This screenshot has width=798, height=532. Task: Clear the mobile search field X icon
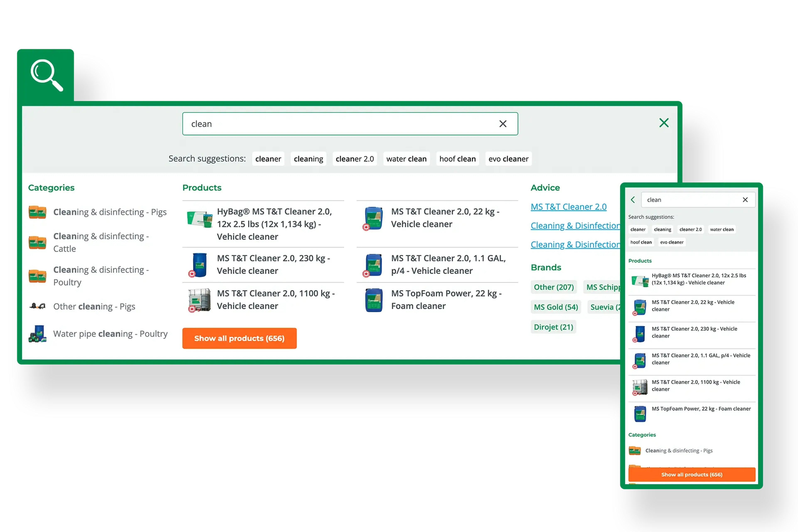[745, 200]
